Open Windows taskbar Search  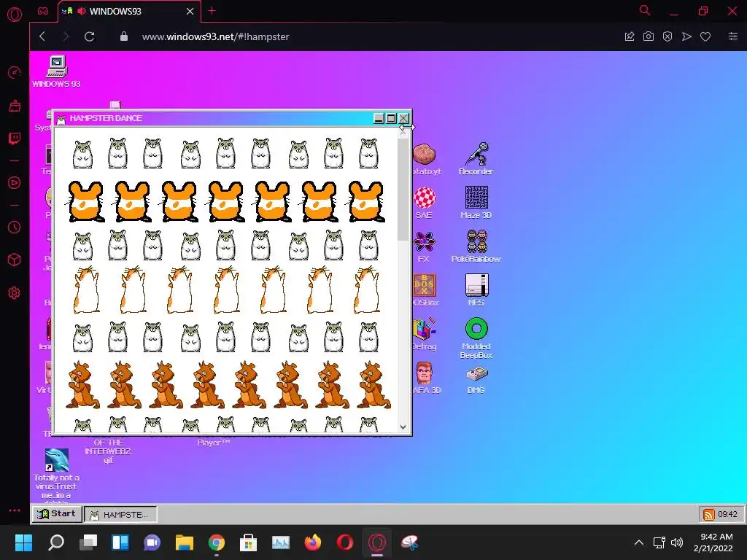coord(56,542)
